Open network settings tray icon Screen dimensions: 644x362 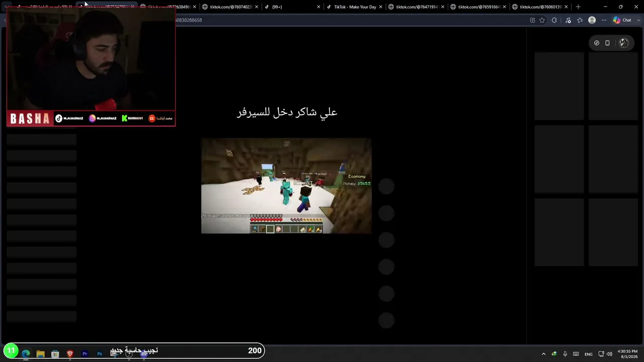click(x=601, y=354)
